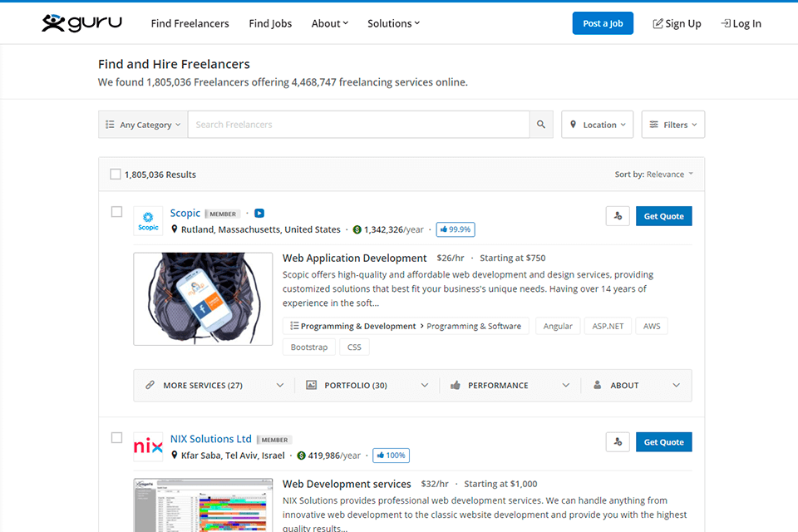
Task: Click the Bootstrap skill tag
Action: (309, 347)
